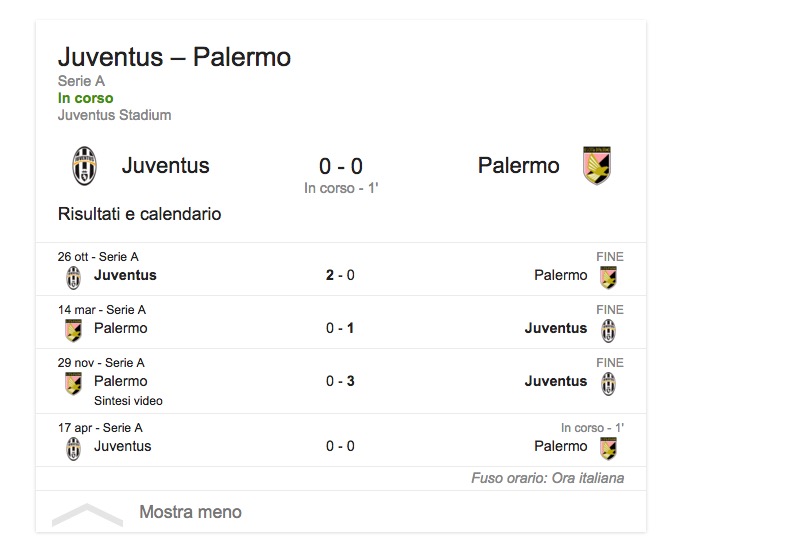Screen dimensions: 807x554
Task: Click the large Palermo crest in the header
Action: click(x=597, y=166)
